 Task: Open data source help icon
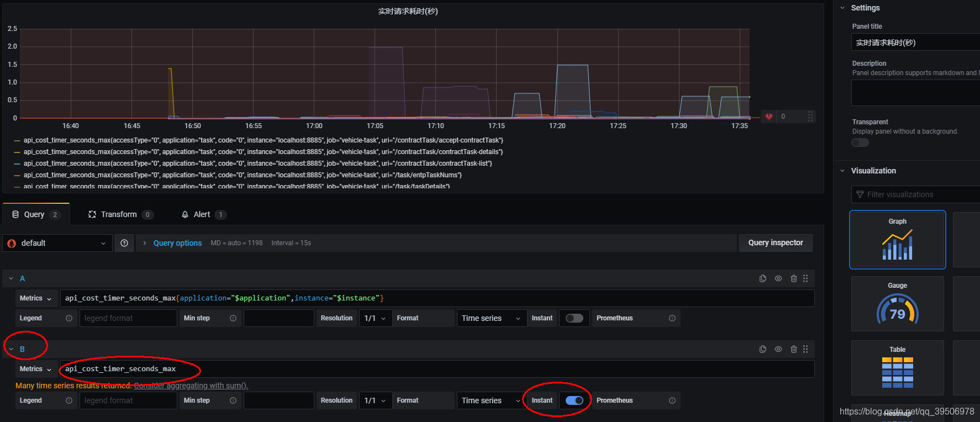pos(124,243)
